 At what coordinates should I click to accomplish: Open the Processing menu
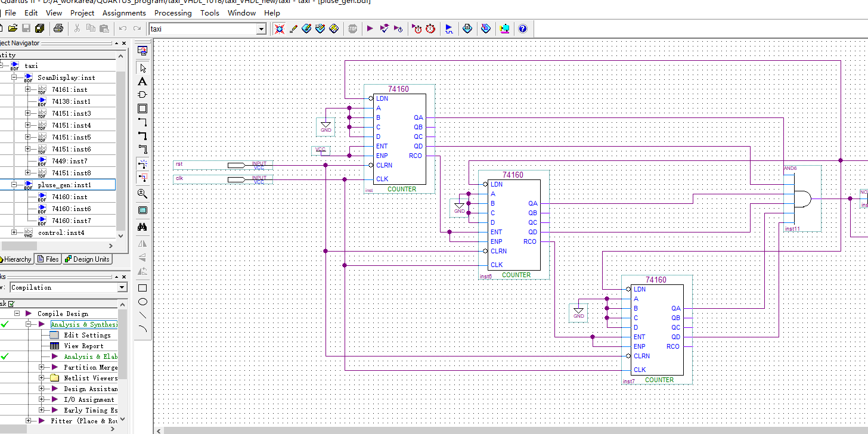[x=173, y=13]
